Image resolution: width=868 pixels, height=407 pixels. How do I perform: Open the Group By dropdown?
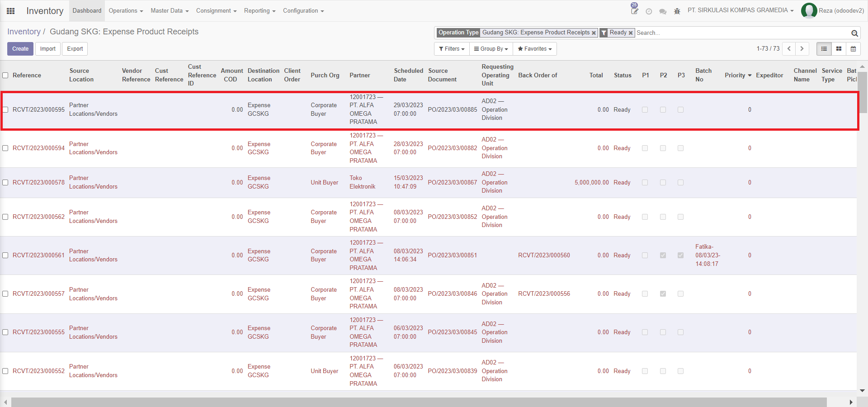point(491,49)
